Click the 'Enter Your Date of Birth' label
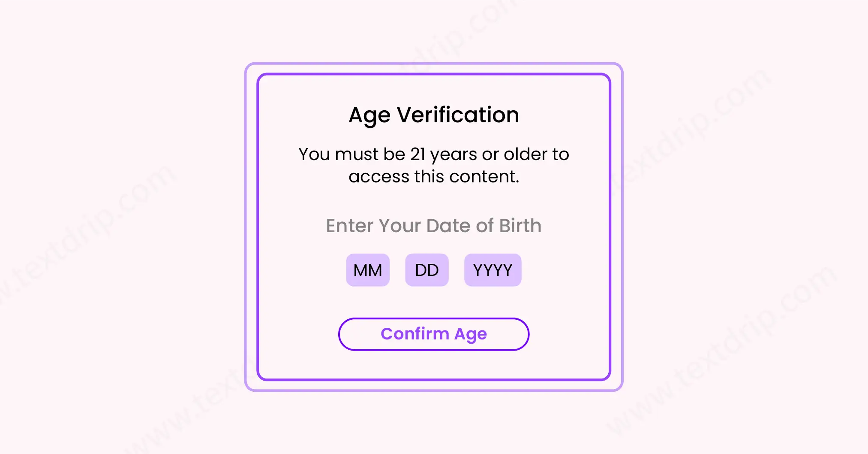The image size is (868, 454). click(x=434, y=226)
